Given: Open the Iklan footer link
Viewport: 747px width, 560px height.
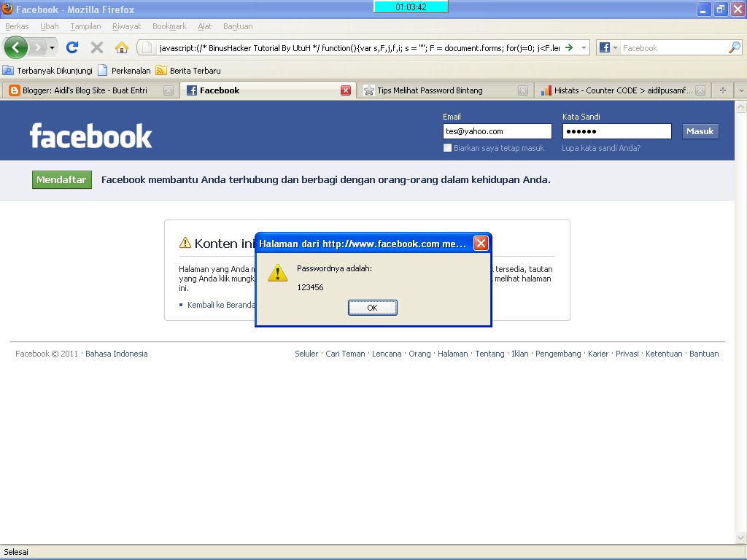Looking at the screenshot, I should pyautogui.click(x=519, y=354).
